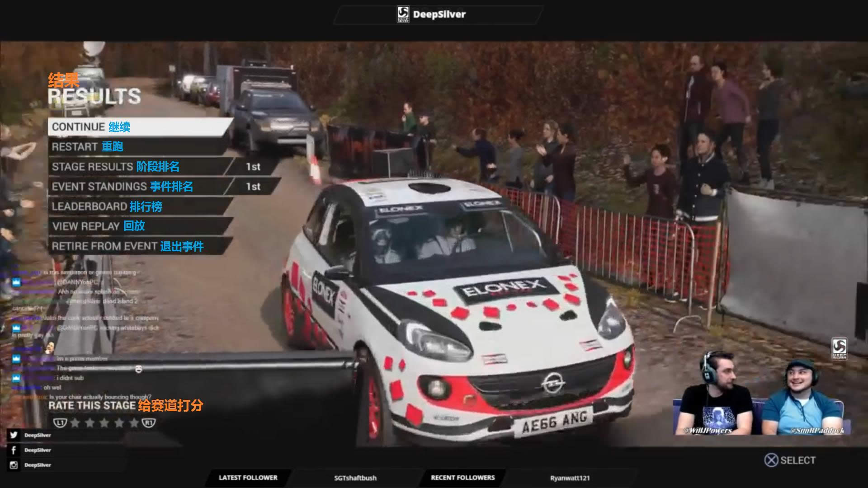Click Deep Silver watermark logo at right
This screenshot has width=868, height=488.
tap(839, 349)
